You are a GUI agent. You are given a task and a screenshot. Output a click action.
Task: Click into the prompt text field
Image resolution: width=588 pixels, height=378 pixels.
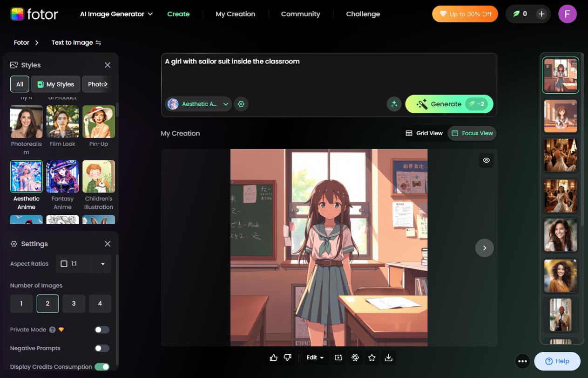point(329,74)
